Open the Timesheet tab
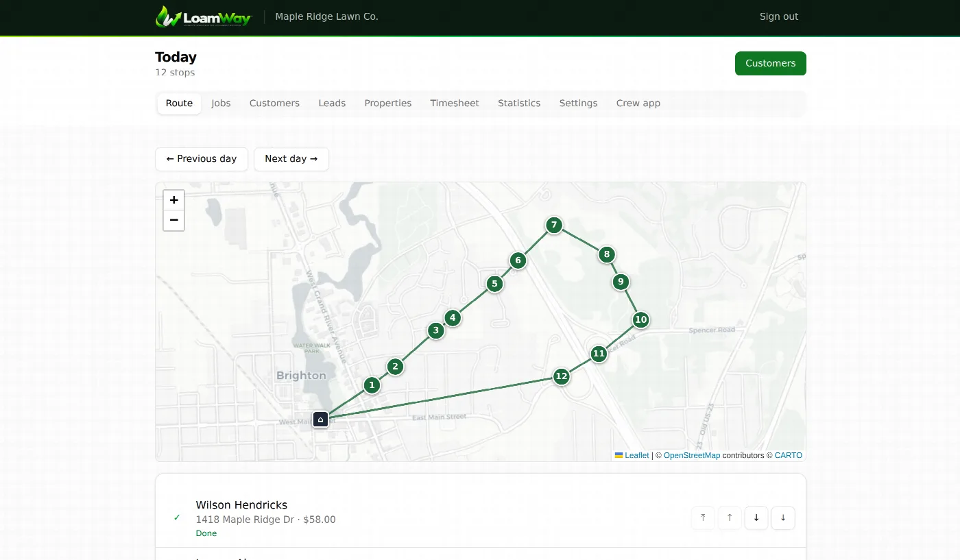Screen dimensions: 960x560 [x=455, y=104]
